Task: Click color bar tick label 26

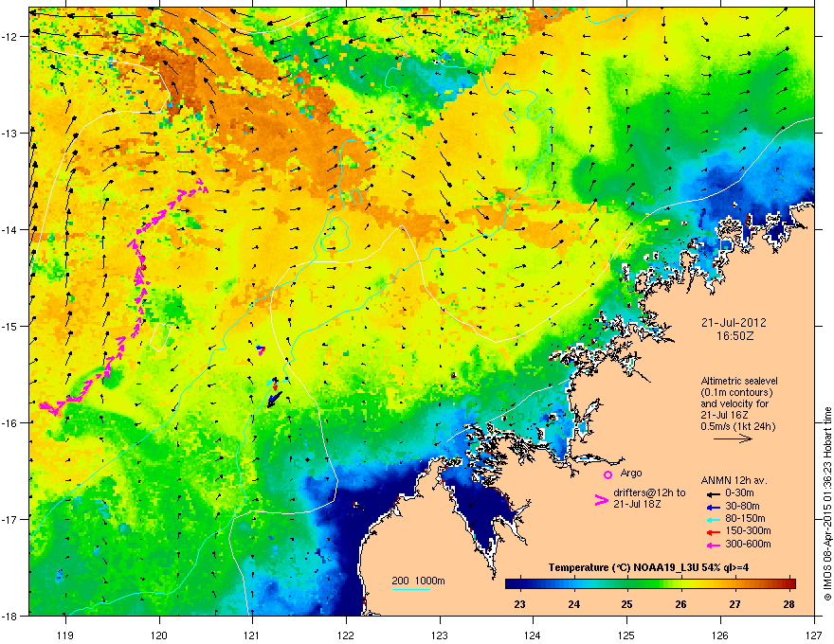Action: 680,604
